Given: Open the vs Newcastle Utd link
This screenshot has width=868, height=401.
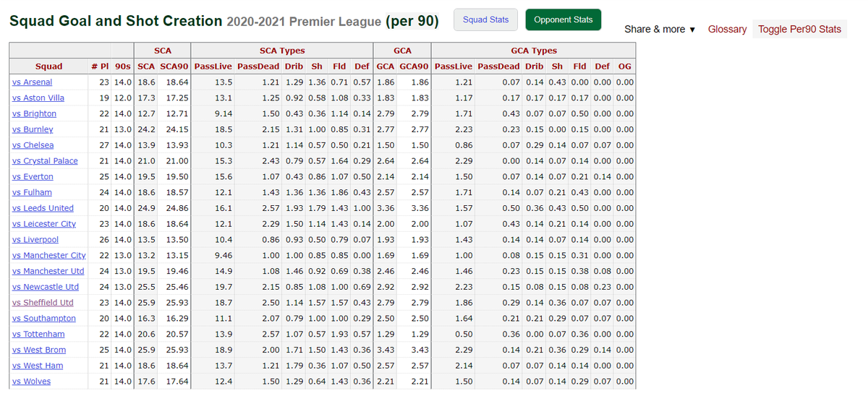Looking at the screenshot, I should point(46,287).
